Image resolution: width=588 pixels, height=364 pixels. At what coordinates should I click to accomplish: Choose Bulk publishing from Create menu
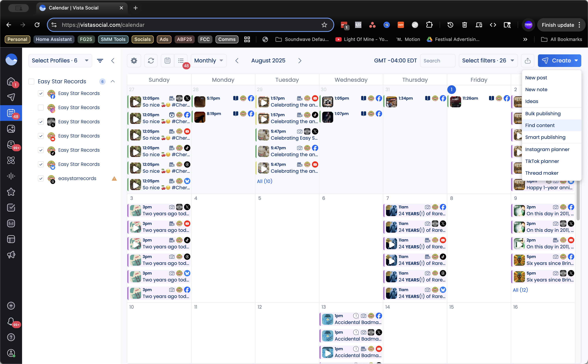click(543, 113)
